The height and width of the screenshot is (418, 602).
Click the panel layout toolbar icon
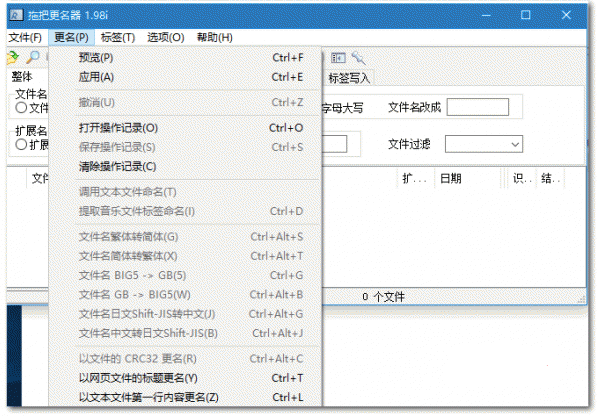tap(338, 58)
